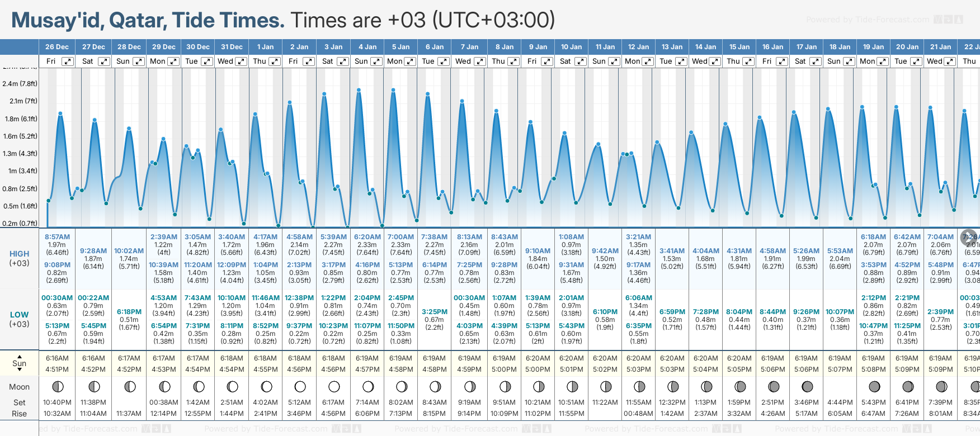Click the 7:04AM high tide on 21 Jan
Viewport: 980px width, 436px height.
coord(940,237)
